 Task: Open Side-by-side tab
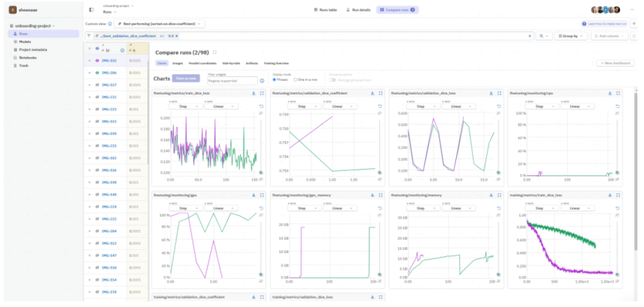[x=231, y=64]
